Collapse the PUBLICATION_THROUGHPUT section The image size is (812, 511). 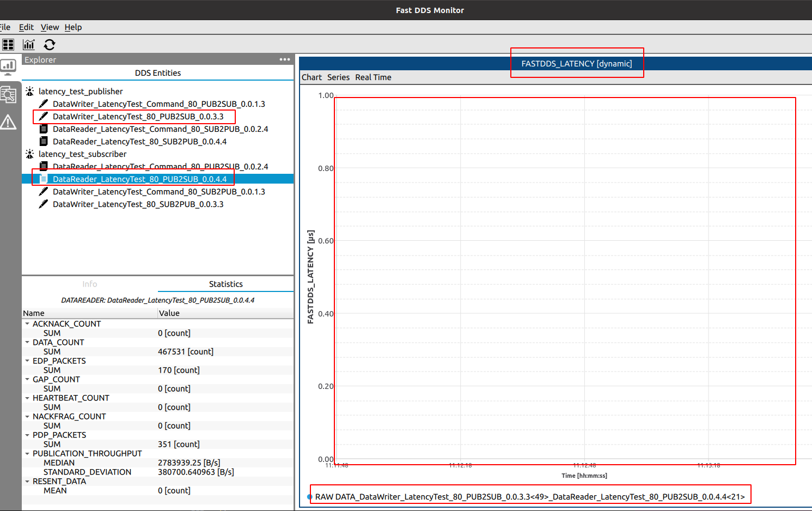pyautogui.click(x=26, y=453)
